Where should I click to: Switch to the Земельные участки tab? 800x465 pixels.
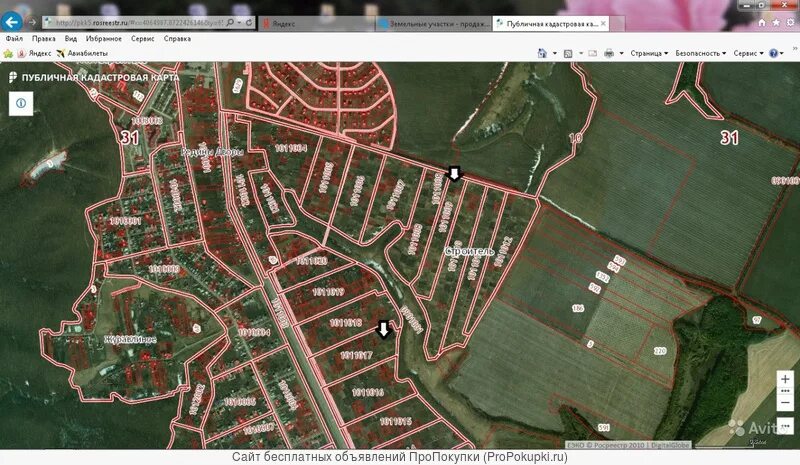click(x=434, y=23)
